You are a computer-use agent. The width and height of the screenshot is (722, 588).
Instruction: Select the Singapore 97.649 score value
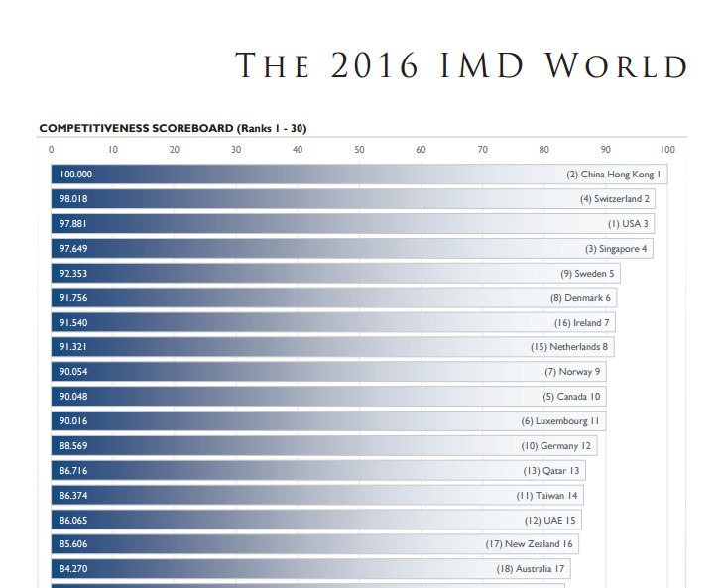(x=75, y=249)
